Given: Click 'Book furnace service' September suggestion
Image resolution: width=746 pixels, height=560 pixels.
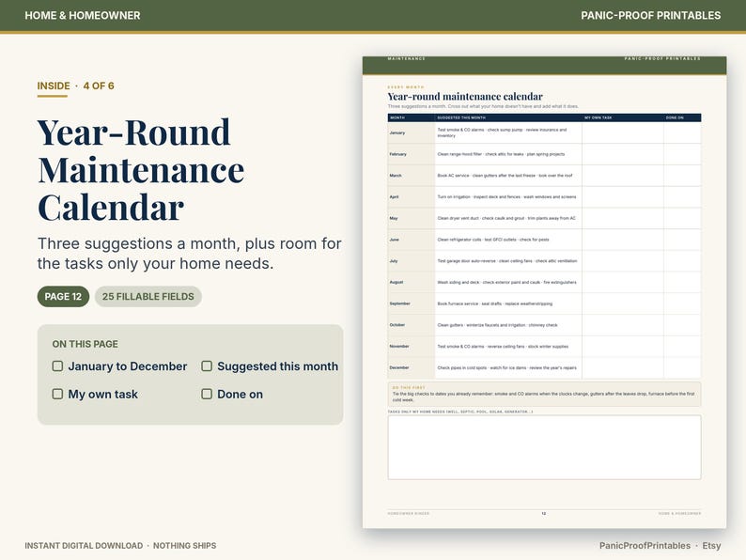Looking at the screenshot, I should click(458, 303).
